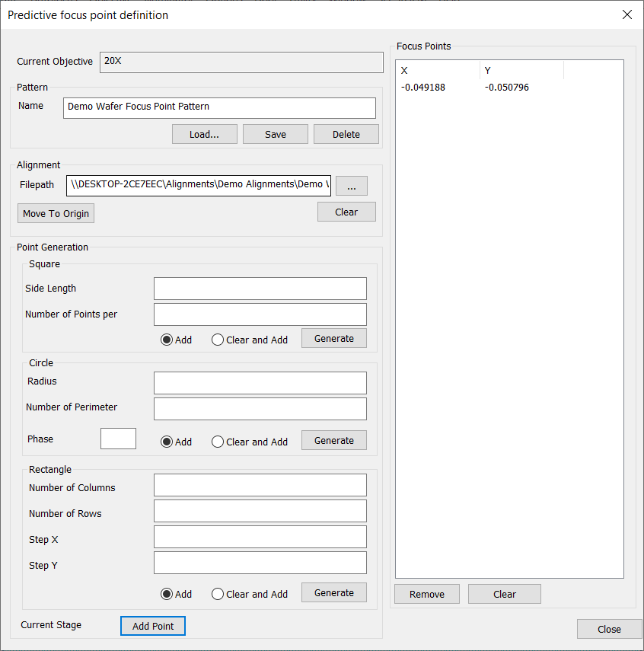Clear the alignment filepath
Image resolution: width=644 pixels, height=651 pixels.
pos(346,212)
